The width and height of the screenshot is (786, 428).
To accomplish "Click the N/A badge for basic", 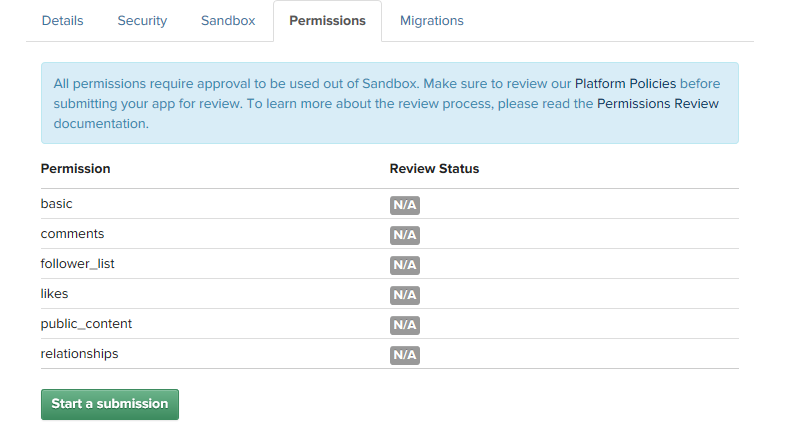I will pyautogui.click(x=405, y=205).
